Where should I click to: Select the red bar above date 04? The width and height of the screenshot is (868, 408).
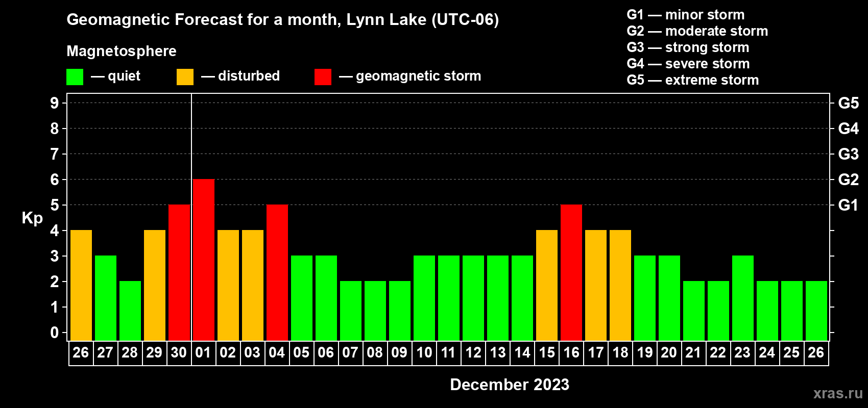click(277, 273)
